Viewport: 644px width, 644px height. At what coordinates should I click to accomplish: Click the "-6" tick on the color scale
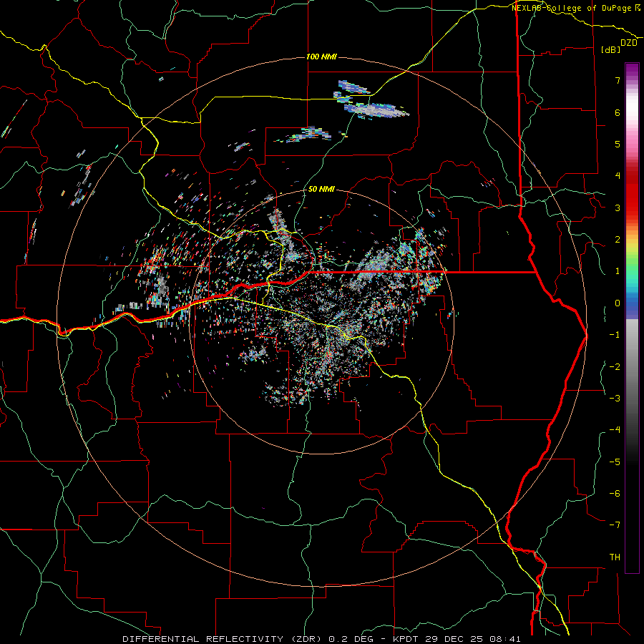[x=615, y=494]
